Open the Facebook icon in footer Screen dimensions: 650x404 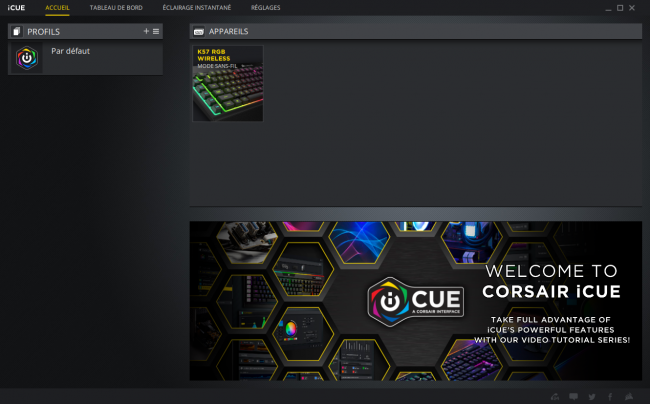610,397
